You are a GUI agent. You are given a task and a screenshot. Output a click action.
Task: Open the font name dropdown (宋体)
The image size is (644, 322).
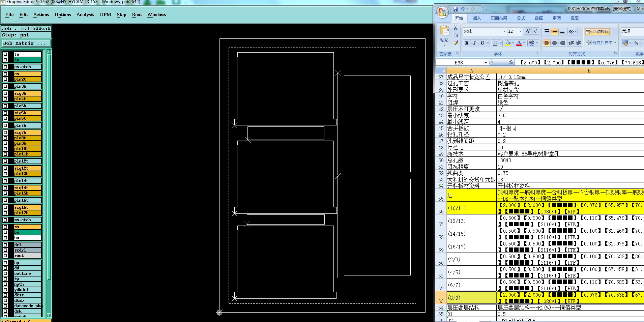point(504,31)
